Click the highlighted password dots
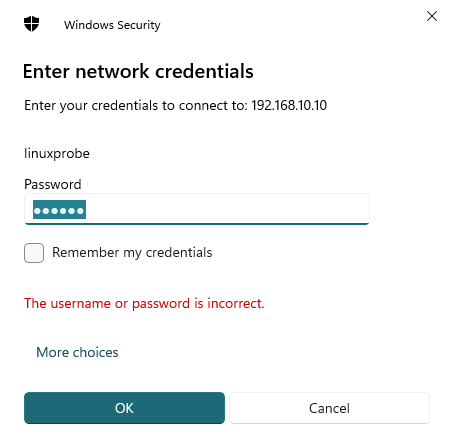The image size is (454, 447). coord(59,210)
